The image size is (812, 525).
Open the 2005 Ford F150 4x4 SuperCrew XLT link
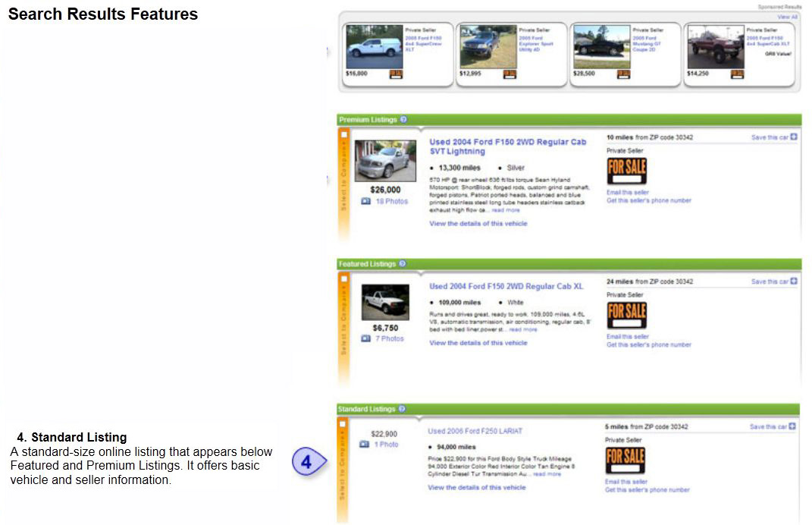[424, 43]
